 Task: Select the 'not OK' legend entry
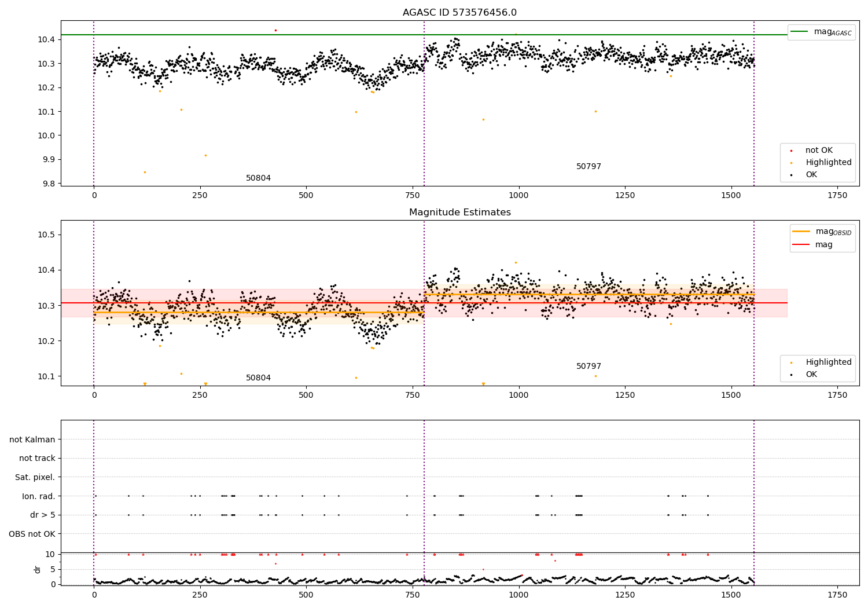pos(819,151)
